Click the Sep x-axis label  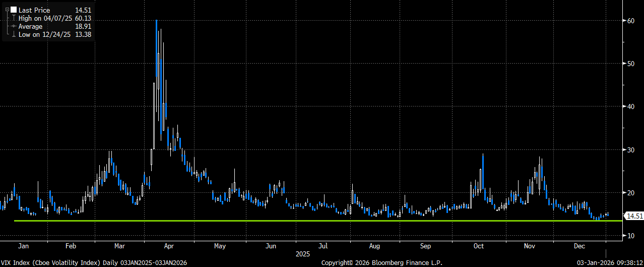tap(426, 246)
